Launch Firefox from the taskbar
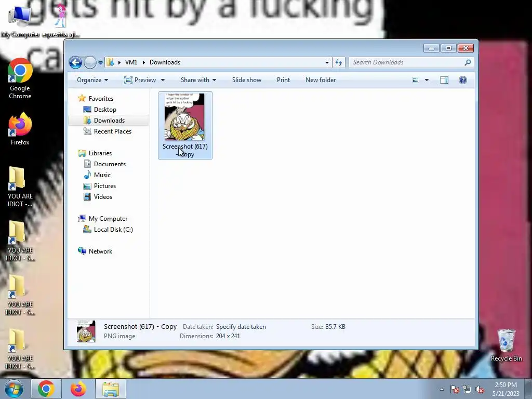Viewport: 532px width, 399px height. click(x=78, y=389)
